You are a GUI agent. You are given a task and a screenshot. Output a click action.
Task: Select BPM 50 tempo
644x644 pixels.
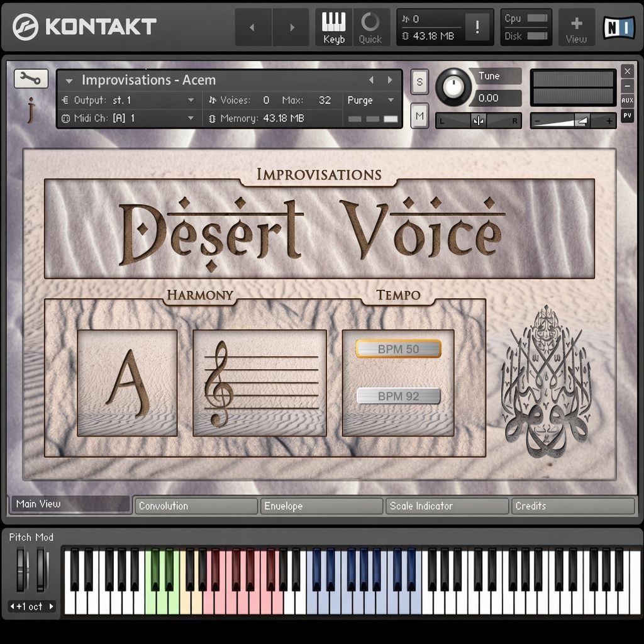coord(398,348)
